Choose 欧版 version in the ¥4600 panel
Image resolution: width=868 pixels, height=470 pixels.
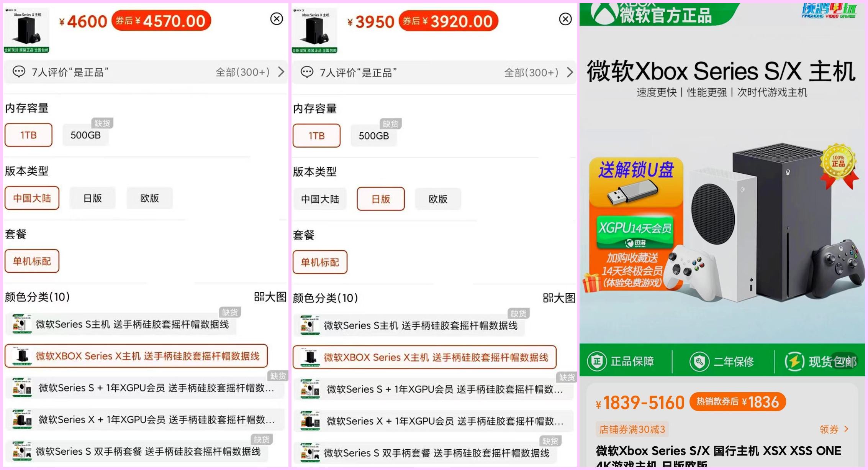pyautogui.click(x=149, y=198)
